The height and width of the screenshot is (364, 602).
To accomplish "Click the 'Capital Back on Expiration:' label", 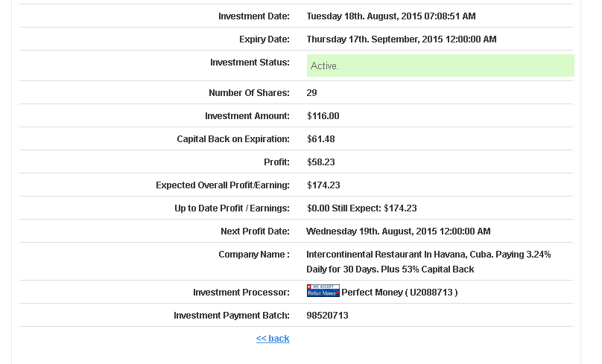I will click(x=233, y=139).
